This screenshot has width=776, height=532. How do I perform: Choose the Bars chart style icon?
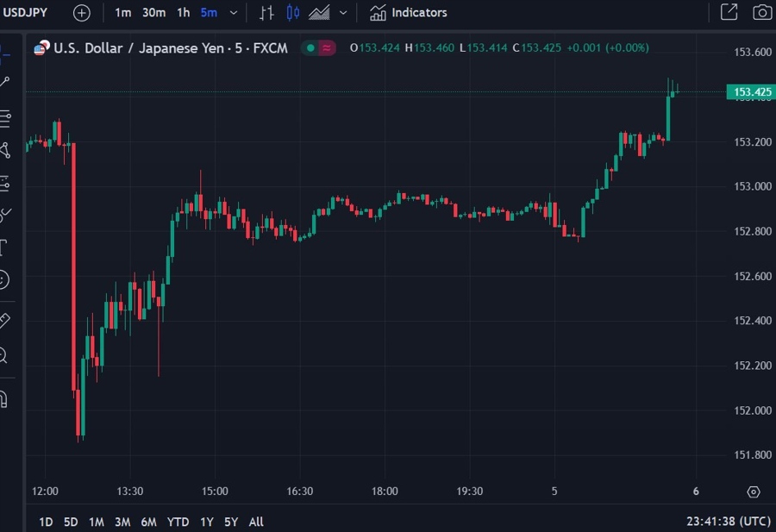(x=266, y=13)
